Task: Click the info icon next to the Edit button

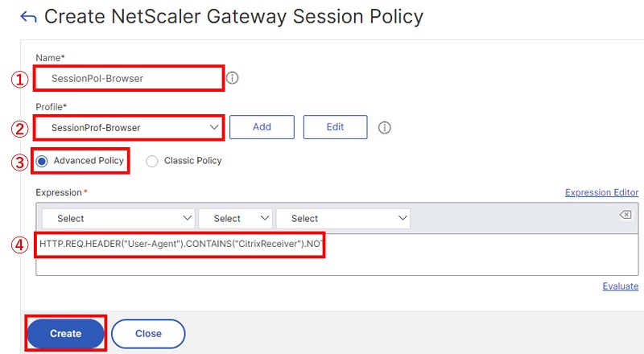Action: (385, 127)
